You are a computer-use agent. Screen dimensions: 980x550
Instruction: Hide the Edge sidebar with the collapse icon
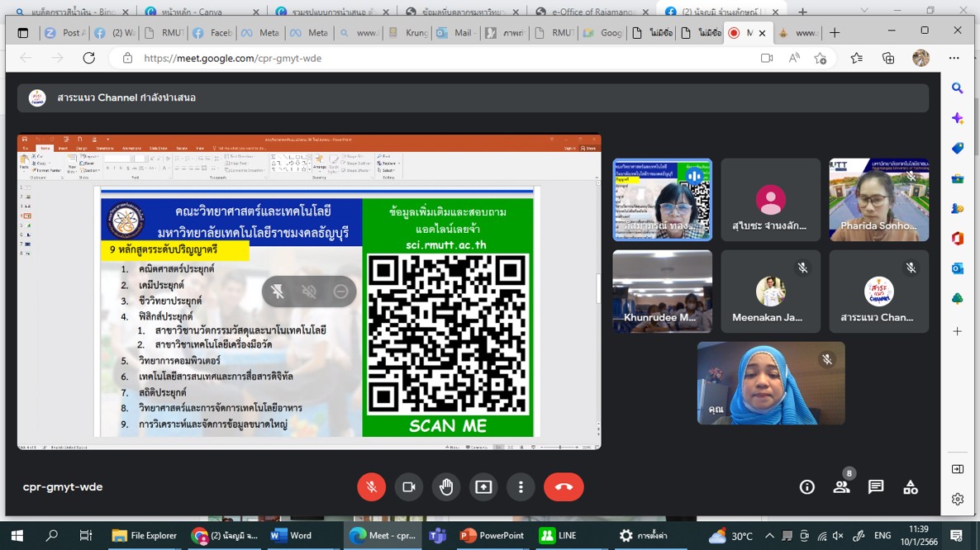click(x=958, y=469)
